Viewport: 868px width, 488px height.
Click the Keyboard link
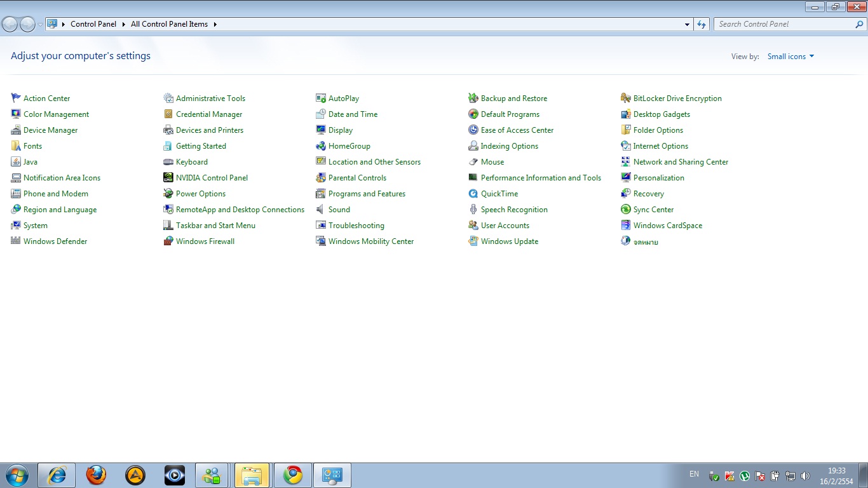(192, 162)
